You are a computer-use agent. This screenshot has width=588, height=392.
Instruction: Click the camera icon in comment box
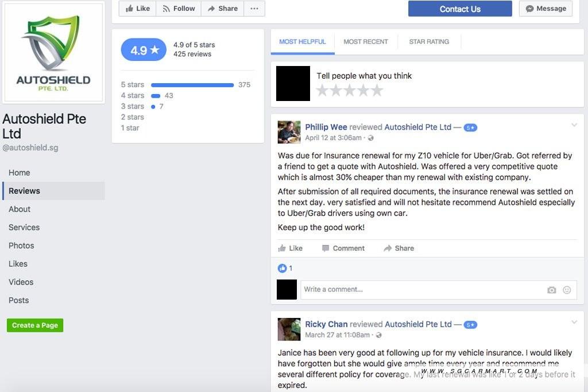[x=551, y=290]
